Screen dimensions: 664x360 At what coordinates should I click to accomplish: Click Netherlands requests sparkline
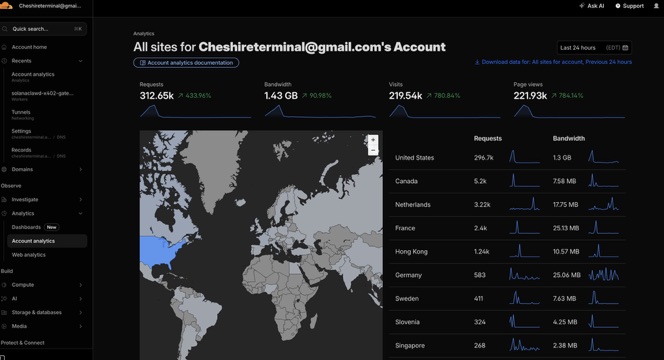[524, 204]
